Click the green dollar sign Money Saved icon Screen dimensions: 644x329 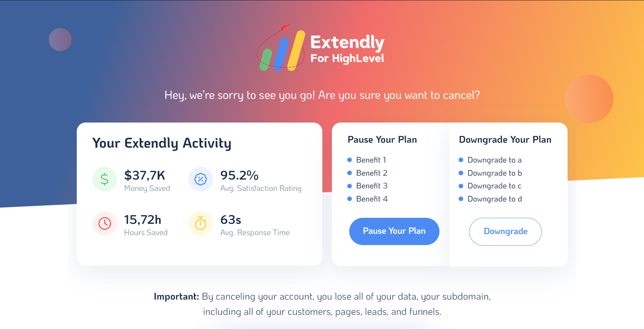tap(105, 179)
